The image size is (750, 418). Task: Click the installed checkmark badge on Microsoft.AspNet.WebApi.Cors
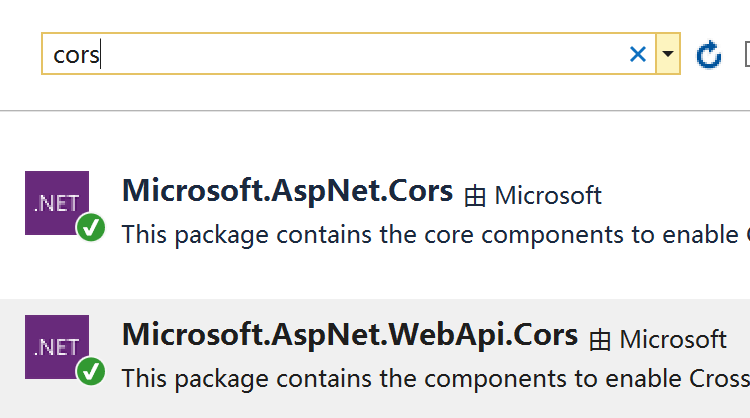tap(91, 371)
